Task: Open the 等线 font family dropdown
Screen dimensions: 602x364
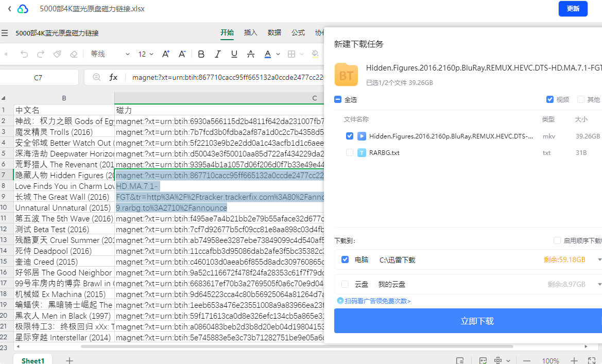Action: tap(110, 54)
